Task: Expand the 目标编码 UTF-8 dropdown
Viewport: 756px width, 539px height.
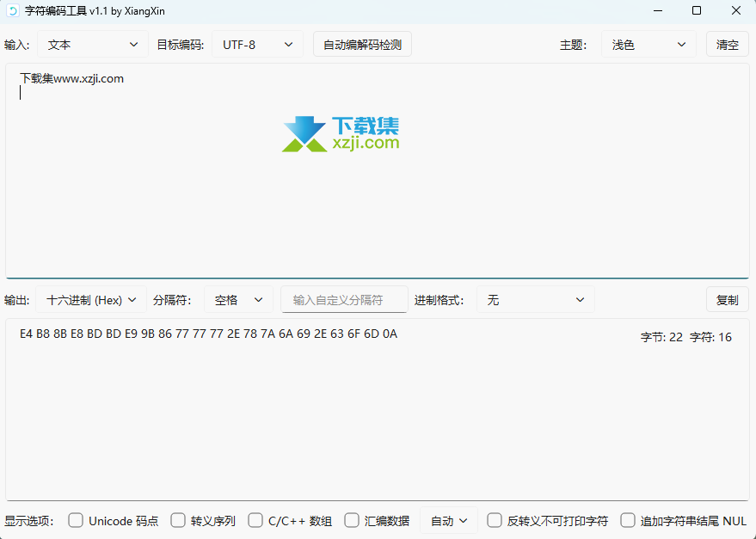Action: 257,45
